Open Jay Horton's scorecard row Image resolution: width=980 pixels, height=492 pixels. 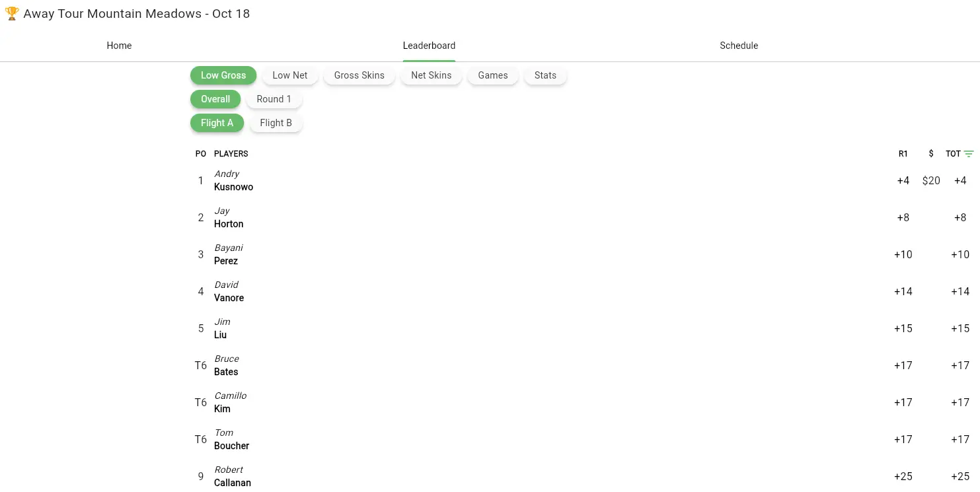click(229, 218)
